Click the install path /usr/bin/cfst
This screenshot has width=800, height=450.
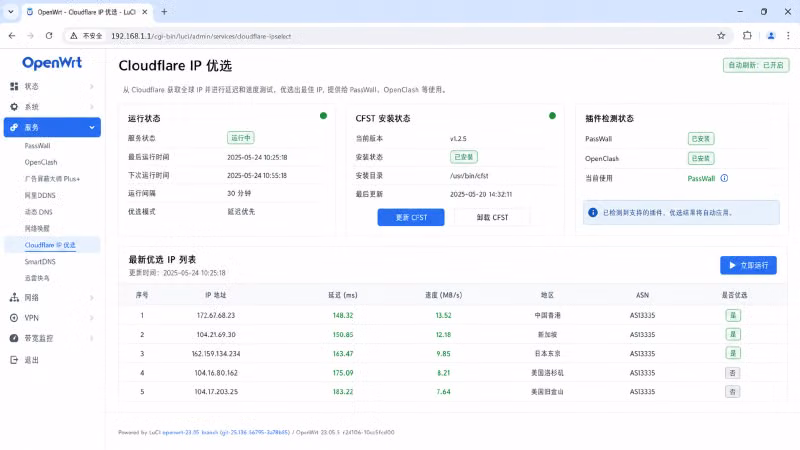click(x=469, y=176)
